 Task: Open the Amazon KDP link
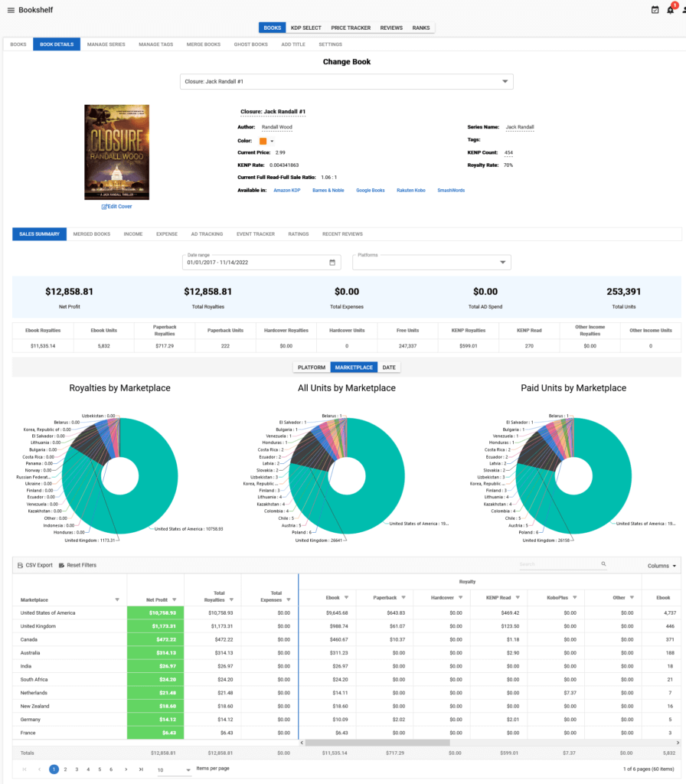tap(286, 190)
